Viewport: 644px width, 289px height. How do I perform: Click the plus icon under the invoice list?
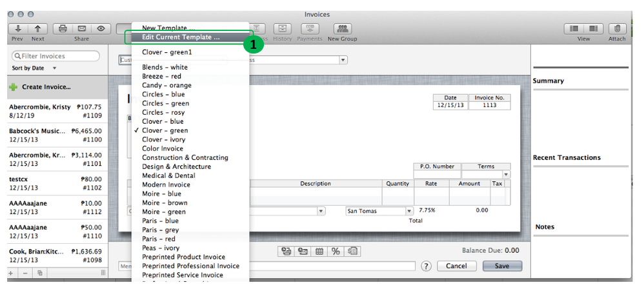point(11,273)
